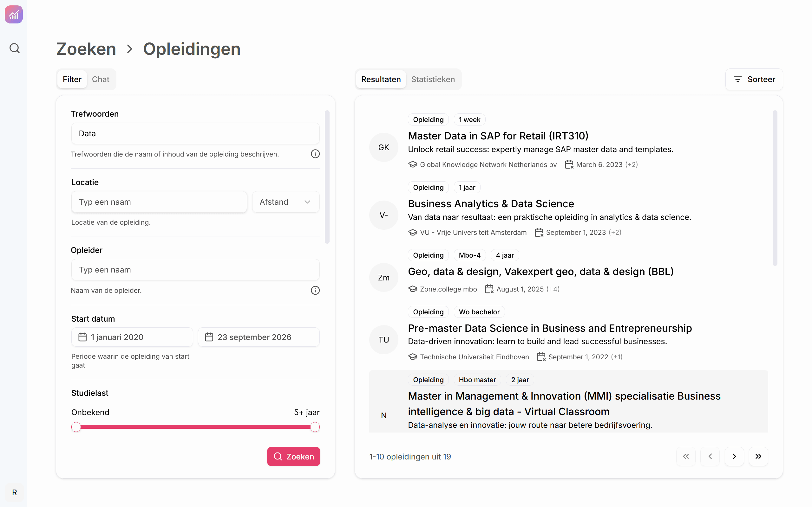Click the Trefwoorden info icon

pos(315,154)
